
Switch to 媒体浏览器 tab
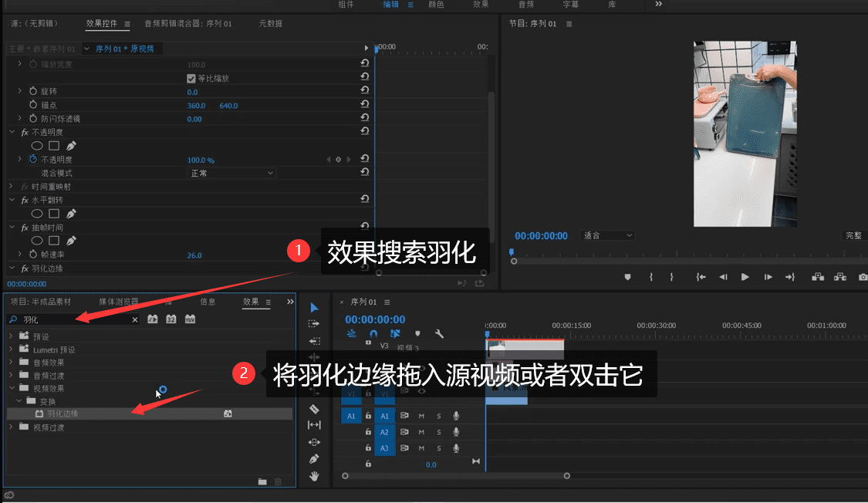point(119,302)
